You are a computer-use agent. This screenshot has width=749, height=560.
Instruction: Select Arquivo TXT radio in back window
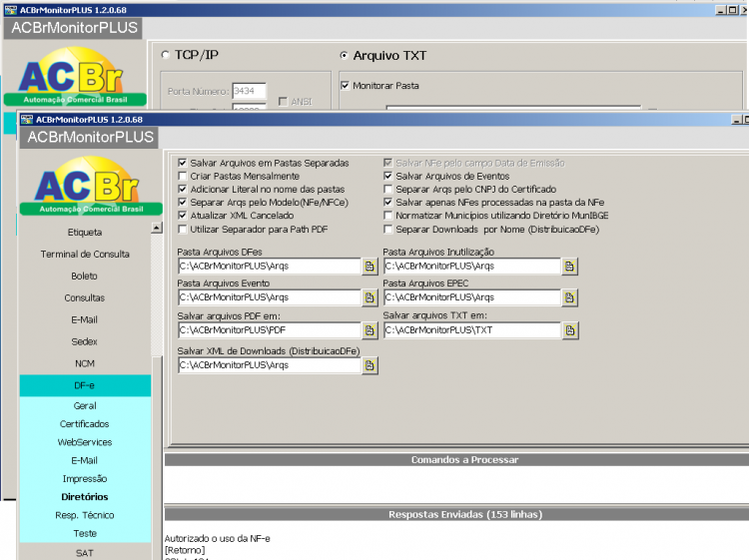pos(344,55)
